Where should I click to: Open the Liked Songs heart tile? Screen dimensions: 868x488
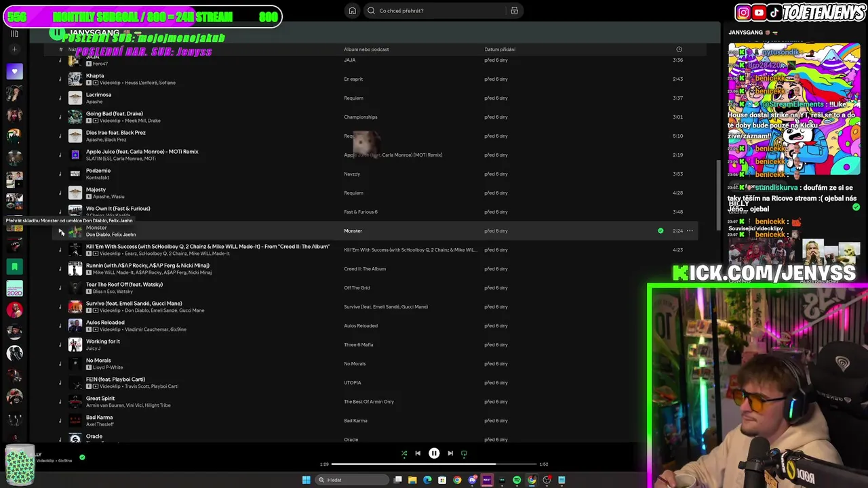14,71
